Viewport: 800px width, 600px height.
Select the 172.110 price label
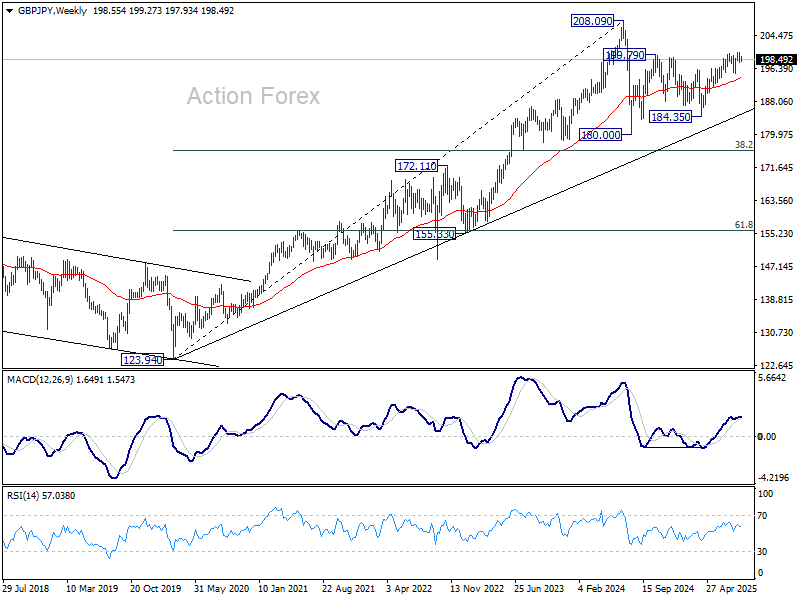[x=417, y=166]
